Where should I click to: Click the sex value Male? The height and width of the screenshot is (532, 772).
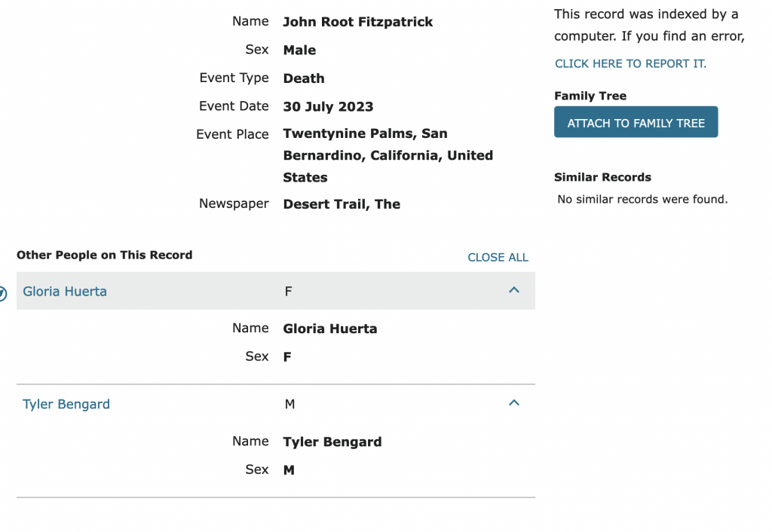coord(299,50)
